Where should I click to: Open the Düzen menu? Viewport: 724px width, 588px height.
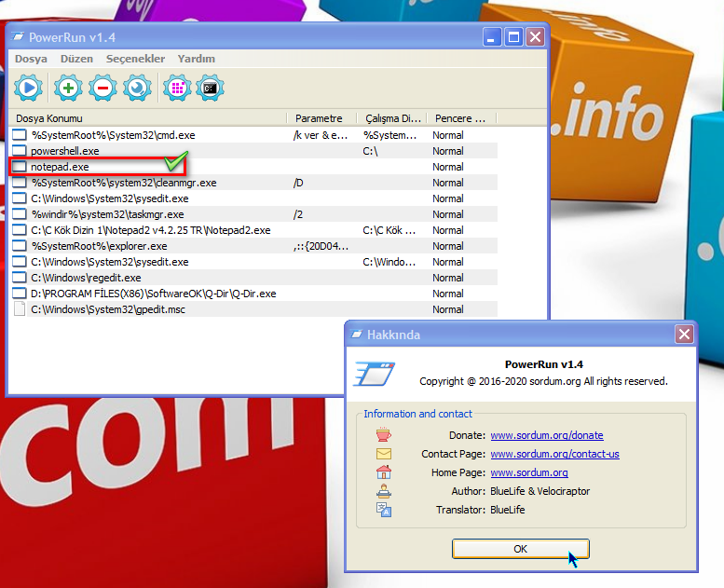tap(76, 59)
